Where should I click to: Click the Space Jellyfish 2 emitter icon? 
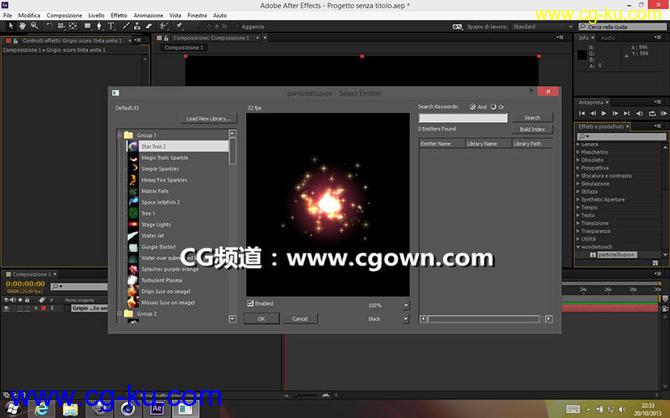point(133,202)
